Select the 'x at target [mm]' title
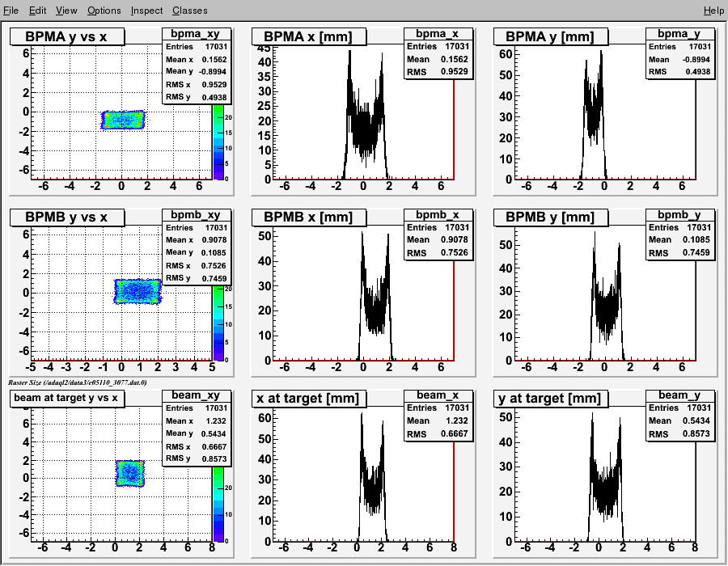728x566 pixels. (309, 398)
